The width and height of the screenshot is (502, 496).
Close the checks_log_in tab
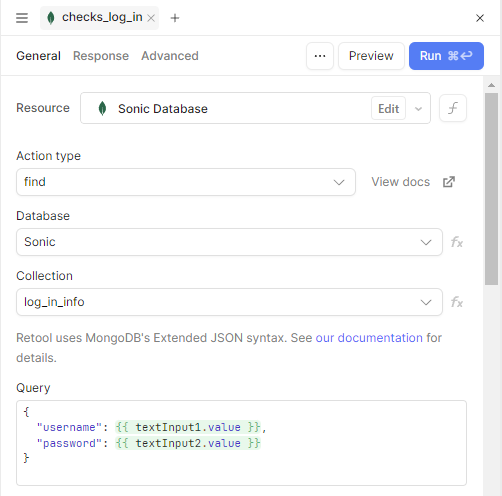[151, 18]
